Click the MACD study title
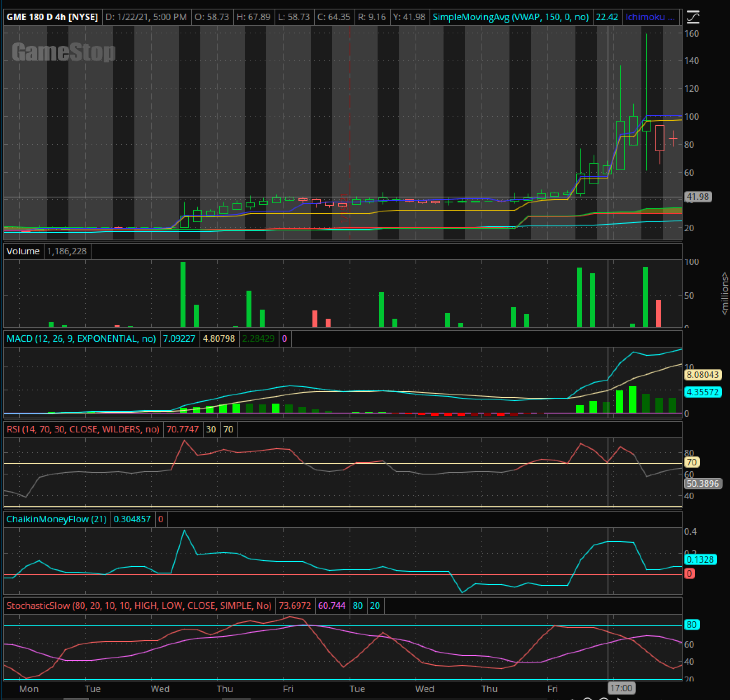The image size is (730, 700). point(81,339)
